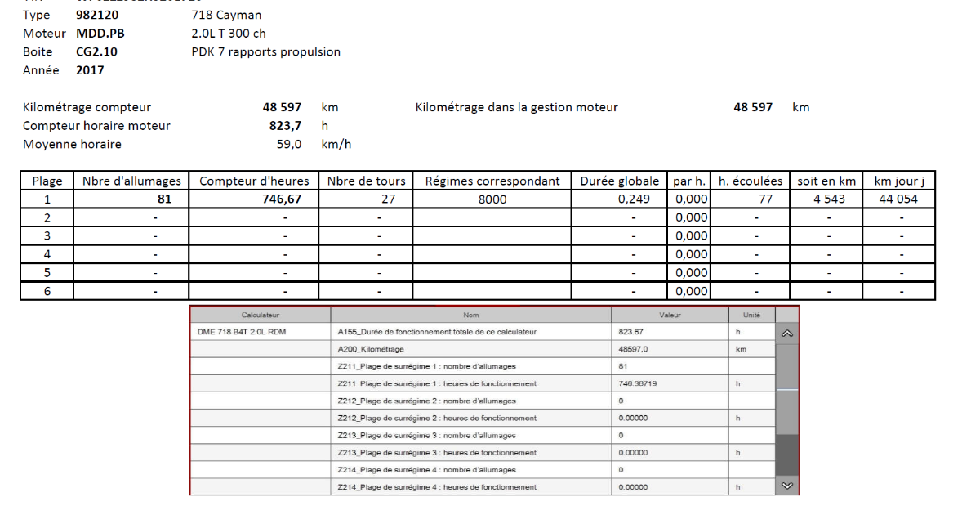980x506 pixels.
Task: Select the Valeur column header
Action: [670, 316]
